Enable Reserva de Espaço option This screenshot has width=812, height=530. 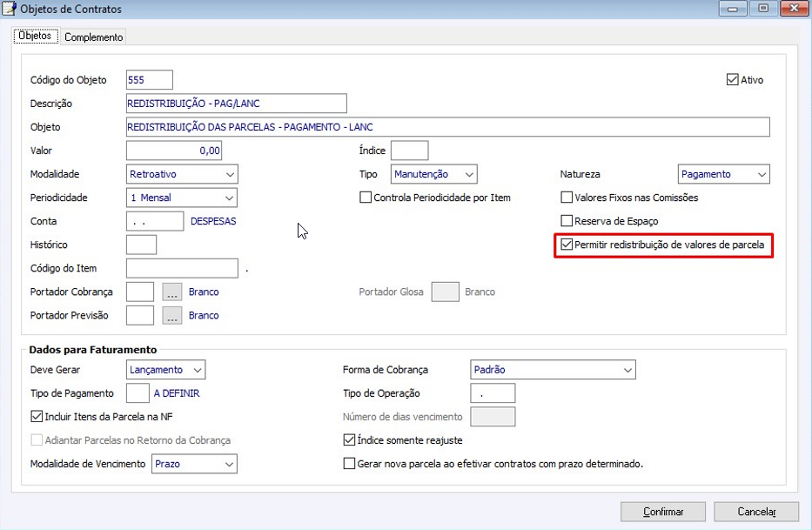pyautogui.click(x=567, y=221)
